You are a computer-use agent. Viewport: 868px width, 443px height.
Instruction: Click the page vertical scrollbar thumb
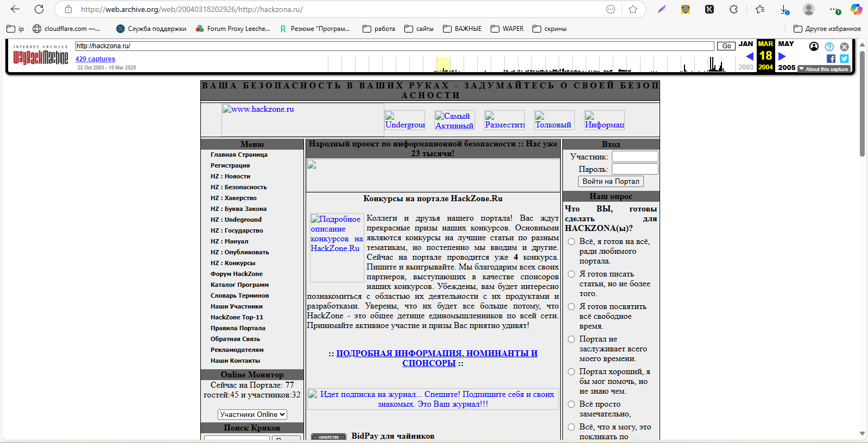[862, 103]
